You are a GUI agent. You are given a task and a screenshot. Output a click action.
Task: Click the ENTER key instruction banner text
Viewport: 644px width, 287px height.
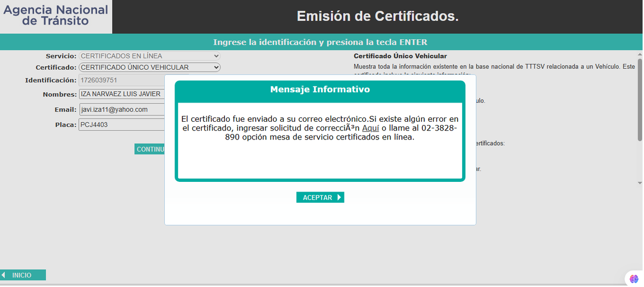[x=320, y=42]
